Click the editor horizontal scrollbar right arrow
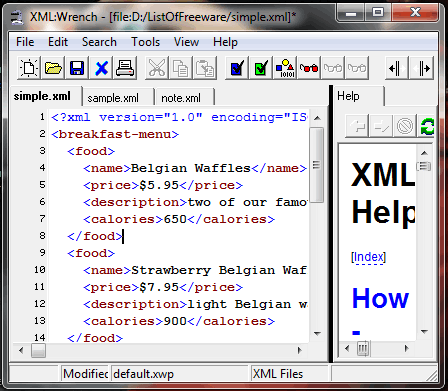Screen dimensions: 448x391 pyautogui.click(x=299, y=350)
